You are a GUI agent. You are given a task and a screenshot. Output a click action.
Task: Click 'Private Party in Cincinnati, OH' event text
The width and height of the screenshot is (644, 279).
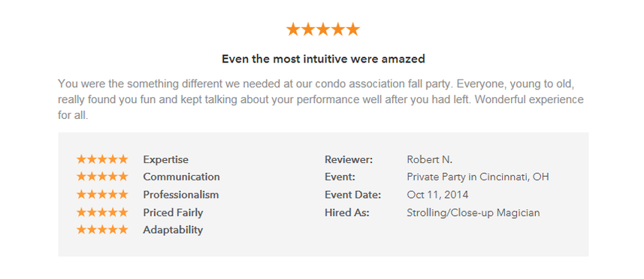(478, 177)
